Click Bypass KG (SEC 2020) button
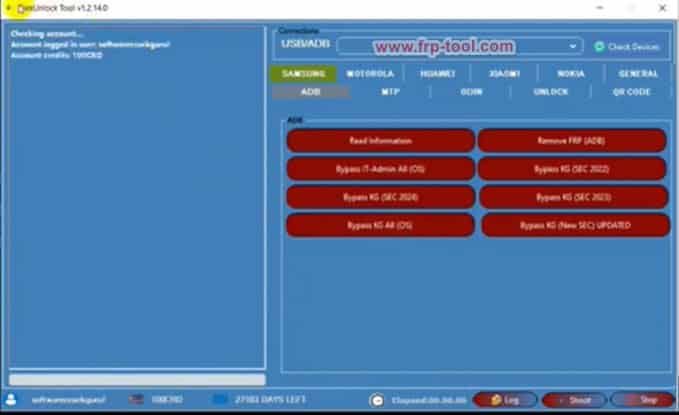This screenshot has width=679, height=415. [380, 197]
